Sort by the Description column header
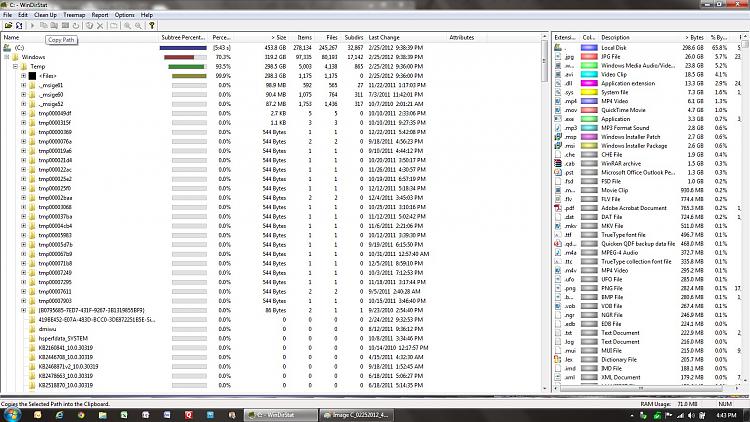 616,37
